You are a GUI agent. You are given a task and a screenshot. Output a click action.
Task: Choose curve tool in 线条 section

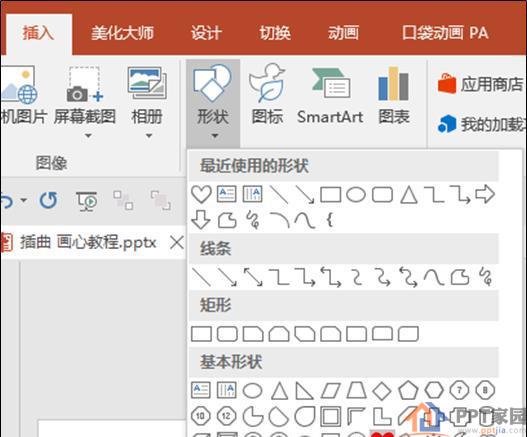(x=434, y=278)
